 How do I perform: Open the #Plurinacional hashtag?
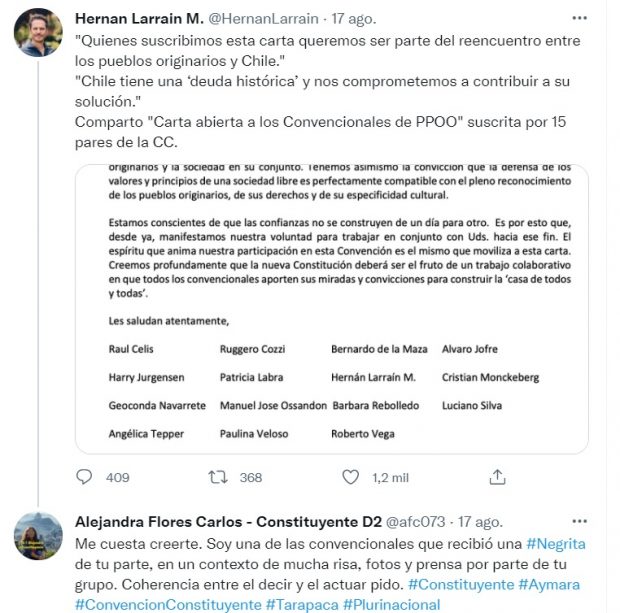point(391,604)
